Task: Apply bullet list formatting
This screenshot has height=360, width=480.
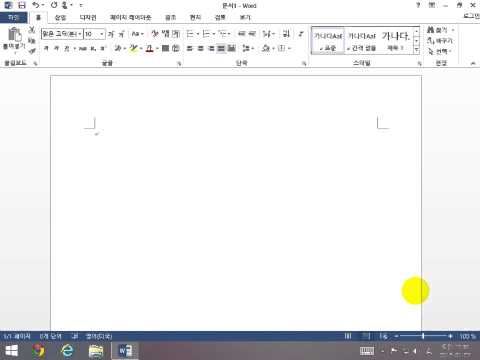Action: 190,34
